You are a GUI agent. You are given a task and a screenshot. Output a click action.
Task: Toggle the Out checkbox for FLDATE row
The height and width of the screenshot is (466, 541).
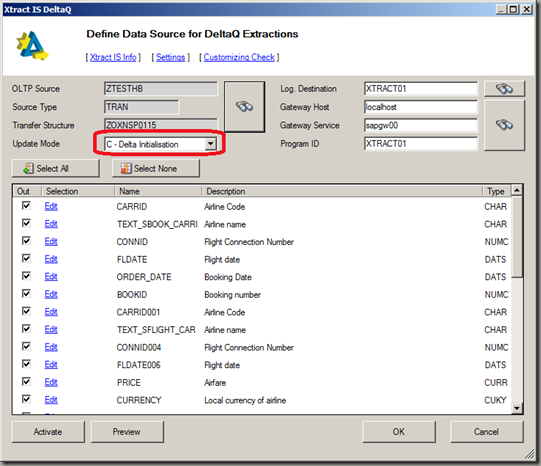pyautogui.click(x=26, y=258)
